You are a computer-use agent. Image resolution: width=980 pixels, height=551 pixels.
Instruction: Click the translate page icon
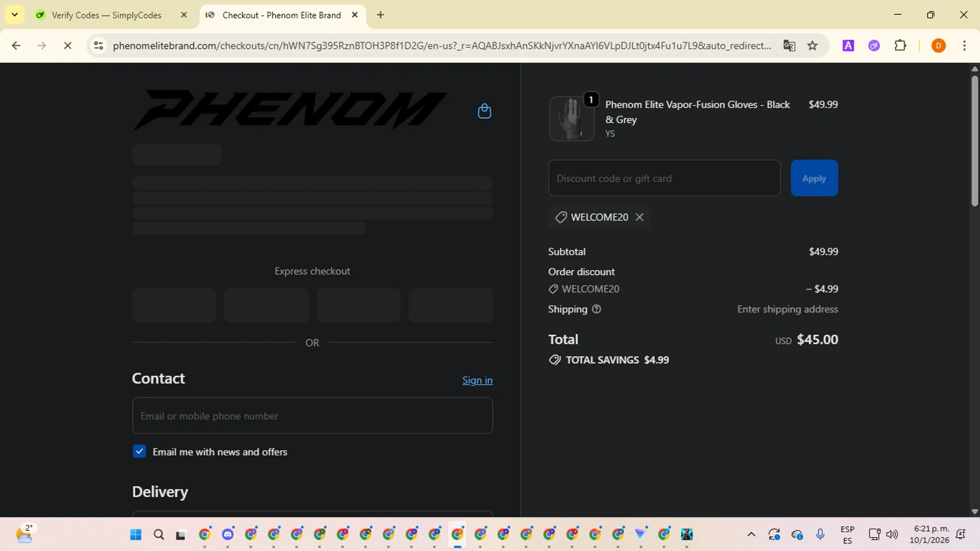tap(789, 46)
